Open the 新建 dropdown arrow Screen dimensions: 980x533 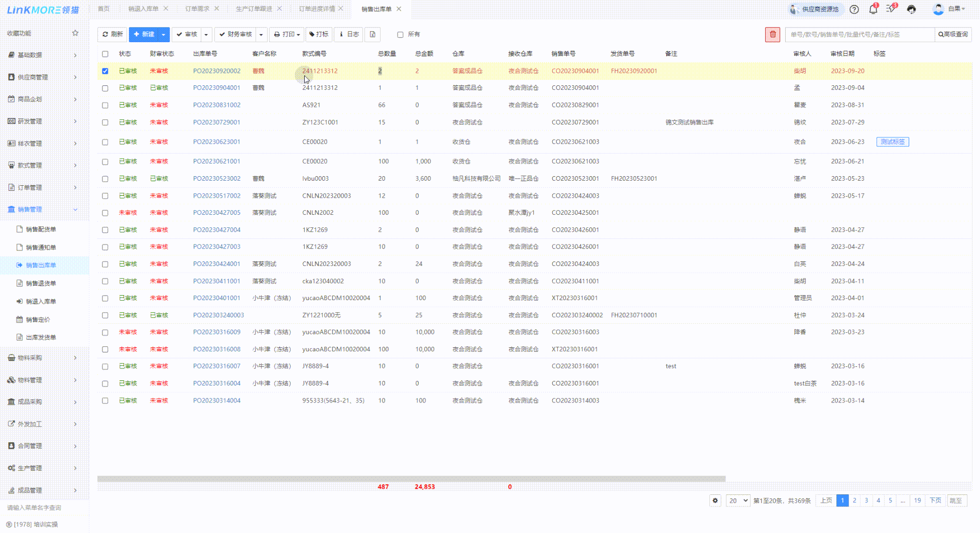click(x=163, y=35)
